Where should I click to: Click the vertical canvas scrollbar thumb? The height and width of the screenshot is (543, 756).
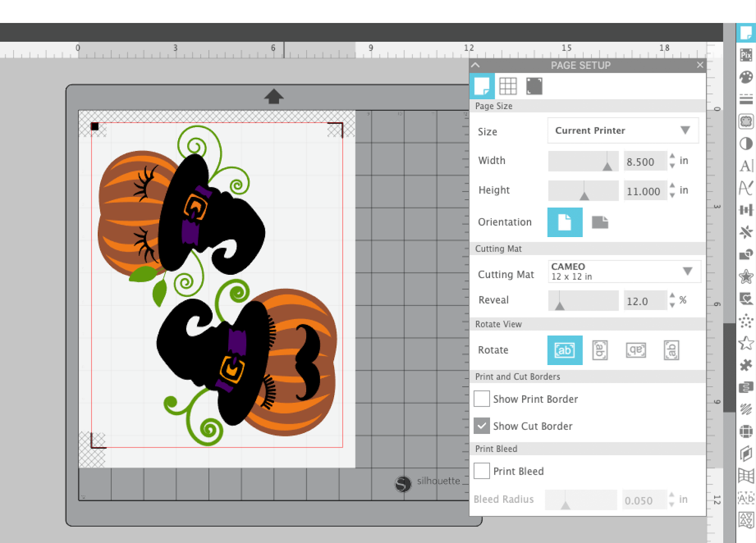(729, 368)
